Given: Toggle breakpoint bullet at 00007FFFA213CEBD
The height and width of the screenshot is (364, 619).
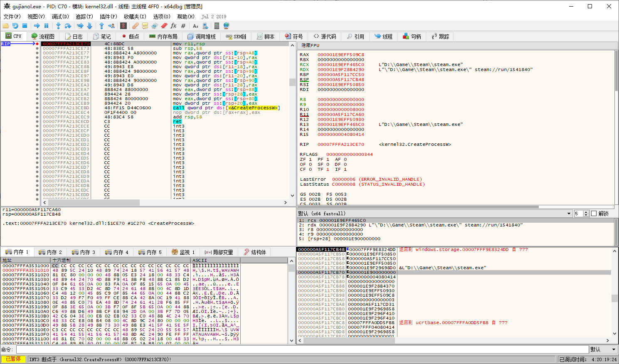Looking at the screenshot, I should click(37, 108).
